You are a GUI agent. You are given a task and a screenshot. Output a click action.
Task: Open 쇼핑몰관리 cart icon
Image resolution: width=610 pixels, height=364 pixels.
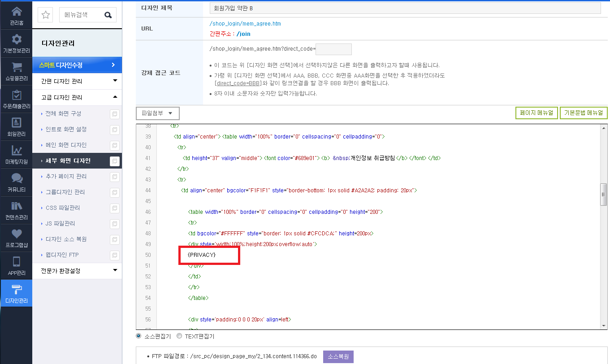(x=16, y=67)
